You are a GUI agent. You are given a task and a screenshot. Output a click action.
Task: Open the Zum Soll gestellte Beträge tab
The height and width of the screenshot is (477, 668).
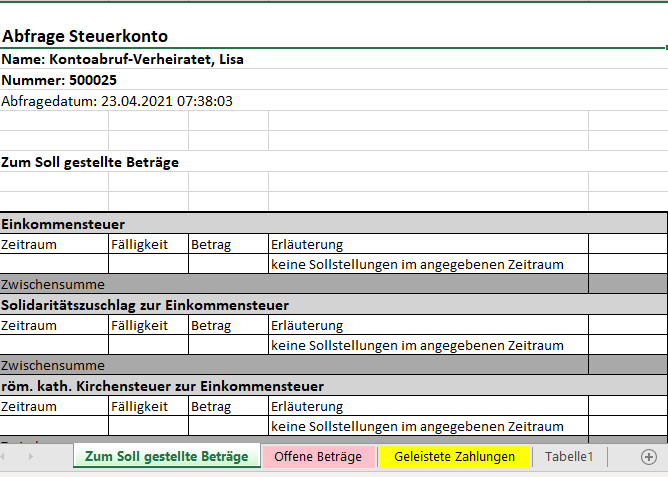click(167, 456)
